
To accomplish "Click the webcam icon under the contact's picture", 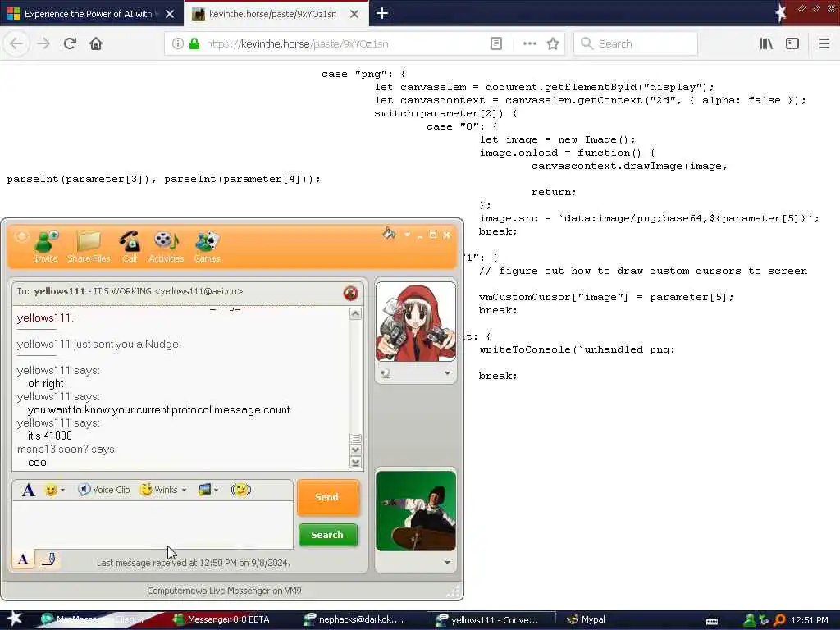I will click(x=386, y=373).
